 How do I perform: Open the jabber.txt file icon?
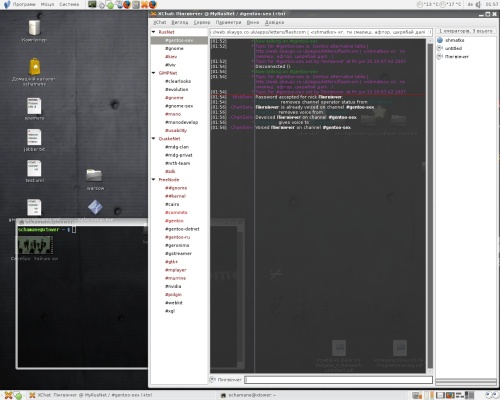tap(34, 140)
